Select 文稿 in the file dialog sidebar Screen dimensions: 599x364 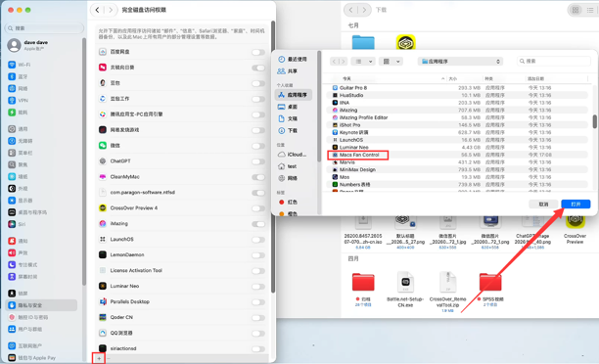288,118
